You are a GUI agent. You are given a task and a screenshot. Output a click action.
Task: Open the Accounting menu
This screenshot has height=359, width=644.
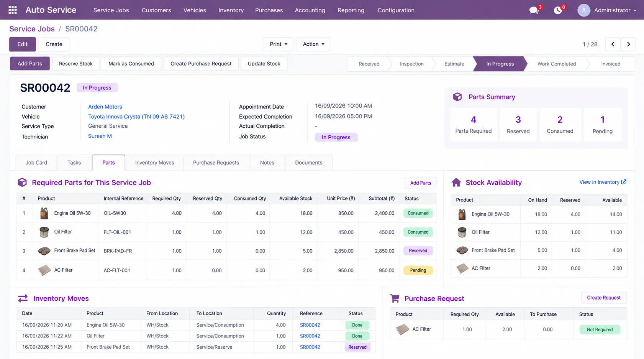310,10
